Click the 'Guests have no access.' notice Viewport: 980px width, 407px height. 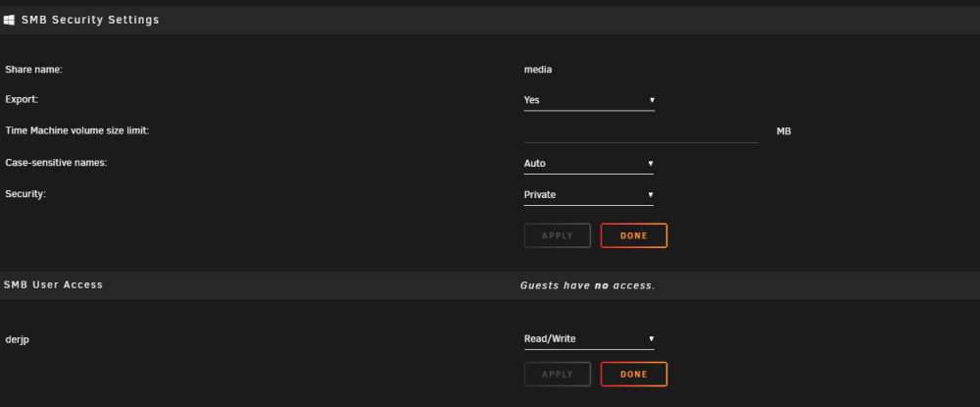coord(588,285)
